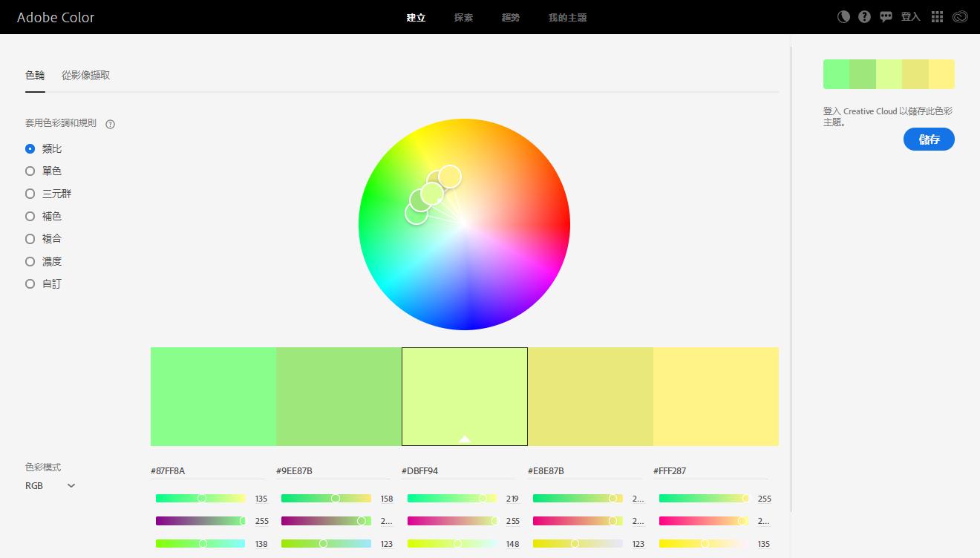Select the 單色 harmony rule
Image resolution: width=980 pixels, height=558 pixels.
[30, 171]
